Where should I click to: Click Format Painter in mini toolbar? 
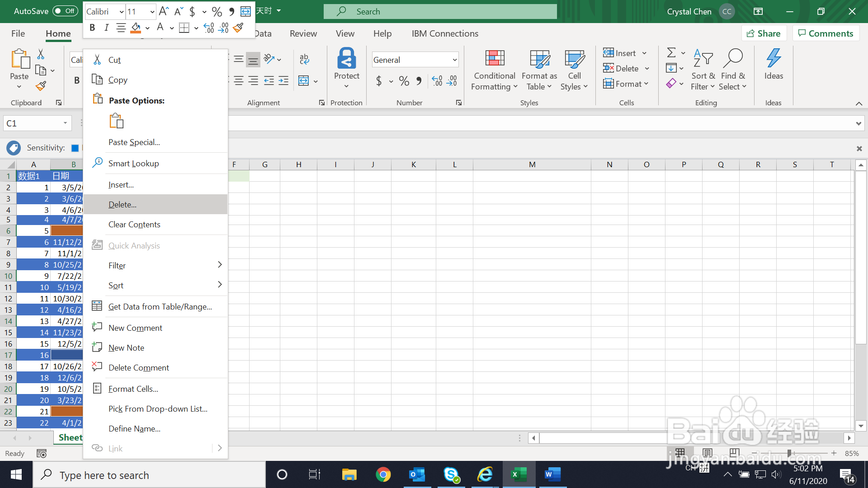point(238,28)
